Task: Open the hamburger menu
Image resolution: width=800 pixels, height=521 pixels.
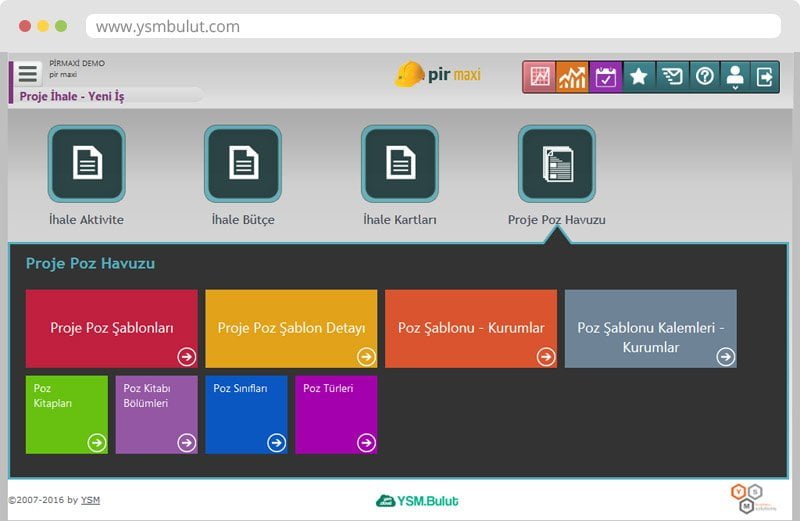Action: [28, 73]
